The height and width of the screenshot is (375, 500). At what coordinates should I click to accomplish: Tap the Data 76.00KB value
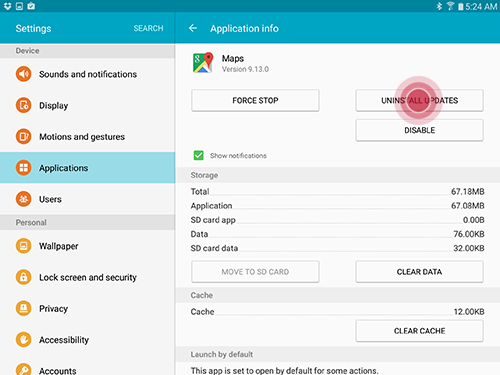point(469,234)
